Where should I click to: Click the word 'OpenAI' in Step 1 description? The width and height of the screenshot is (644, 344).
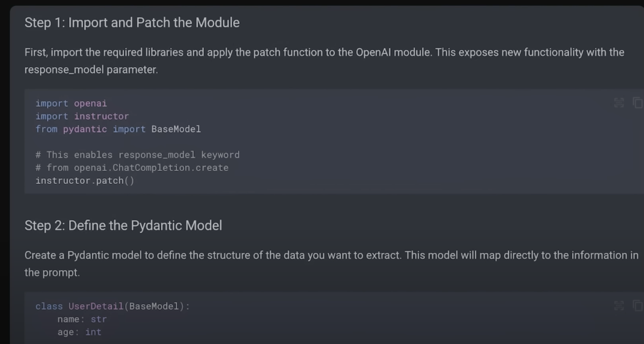(373, 52)
